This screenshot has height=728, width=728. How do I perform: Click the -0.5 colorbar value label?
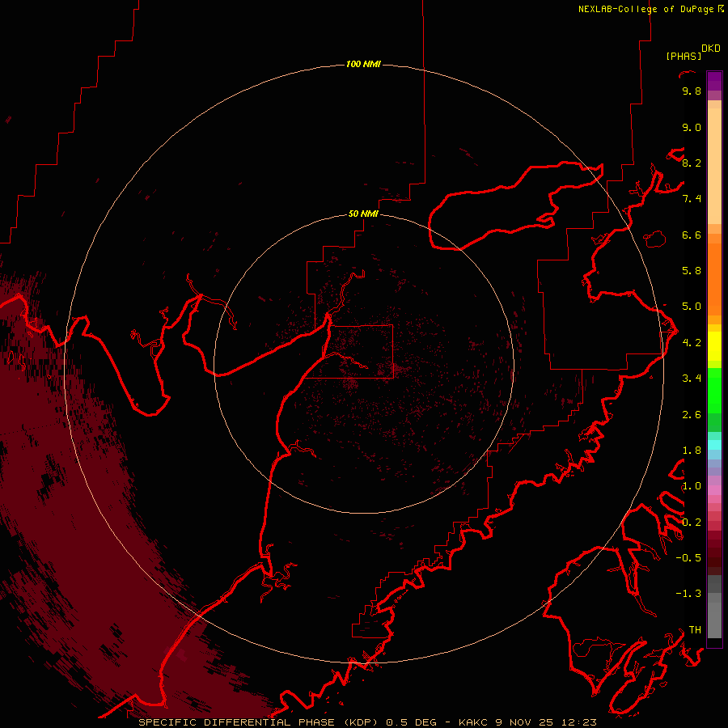688,557
